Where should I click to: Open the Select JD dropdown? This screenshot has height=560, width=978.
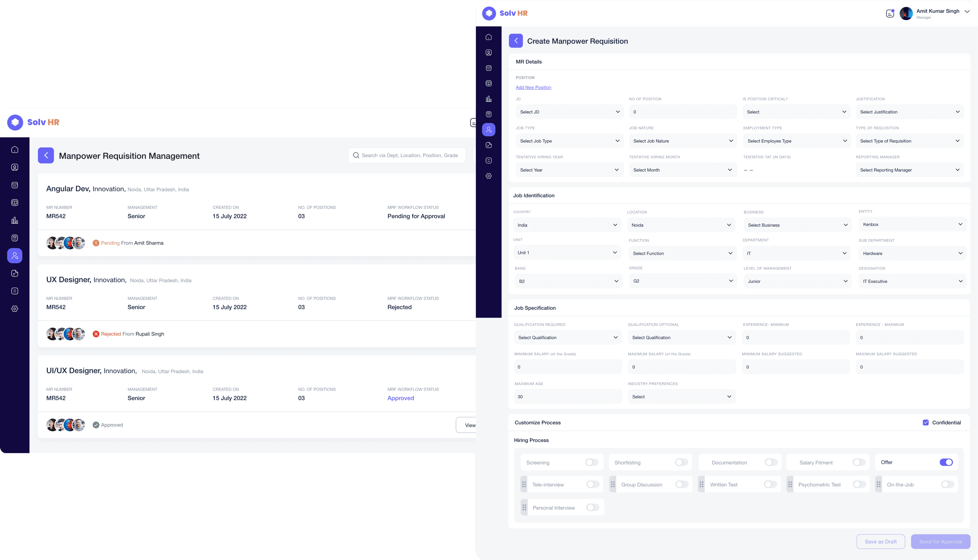tap(569, 112)
